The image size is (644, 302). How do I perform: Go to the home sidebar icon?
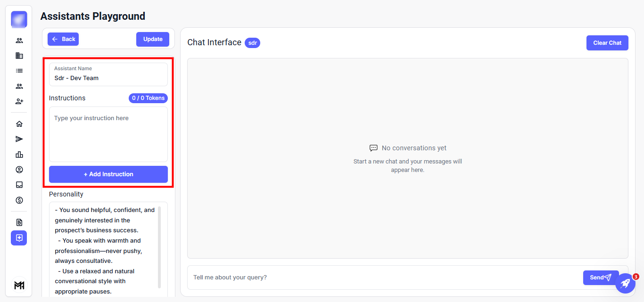point(19,124)
